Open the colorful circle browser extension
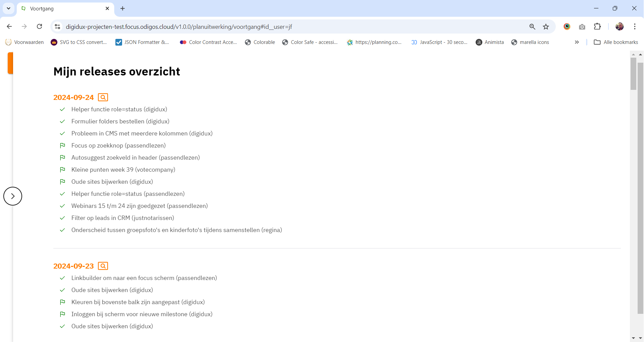 point(567,26)
